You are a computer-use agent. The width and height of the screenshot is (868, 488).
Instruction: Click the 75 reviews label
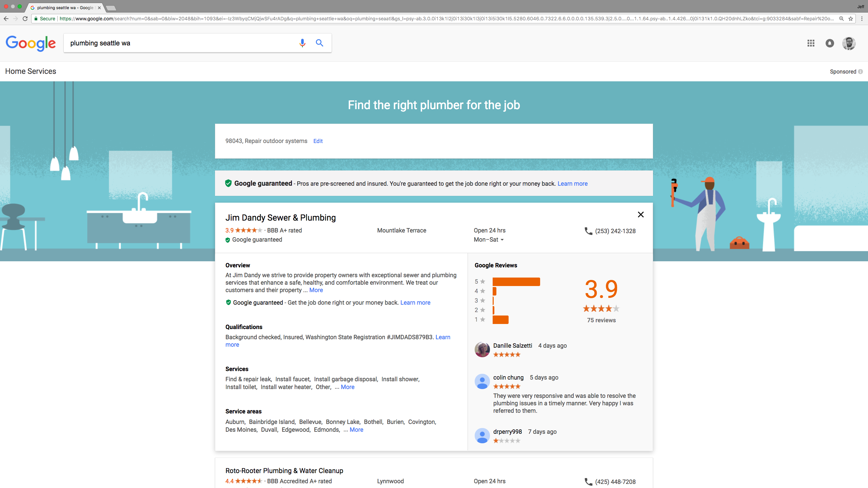(x=601, y=320)
